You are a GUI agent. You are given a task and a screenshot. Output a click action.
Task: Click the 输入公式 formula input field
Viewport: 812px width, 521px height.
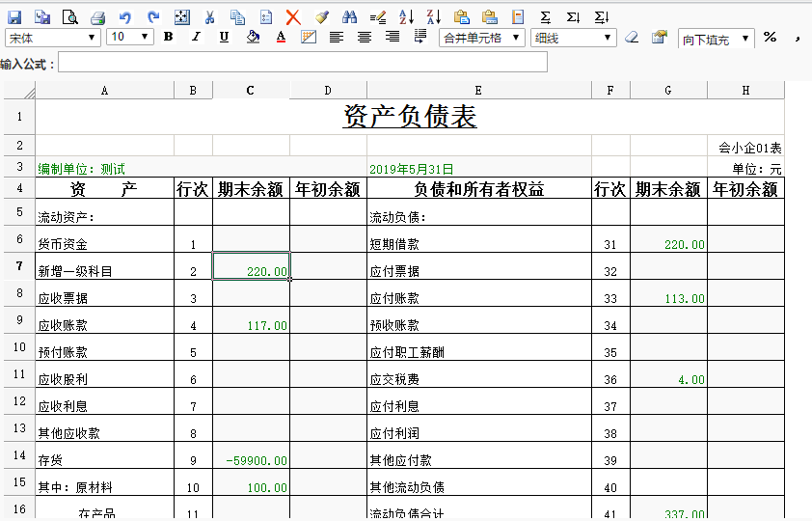click(x=302, y=63)
